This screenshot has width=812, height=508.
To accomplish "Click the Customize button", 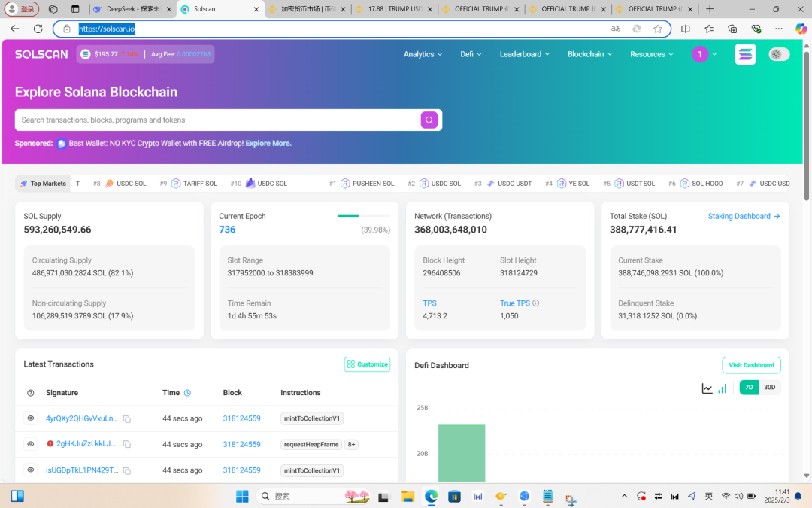I will click(367, 364).
